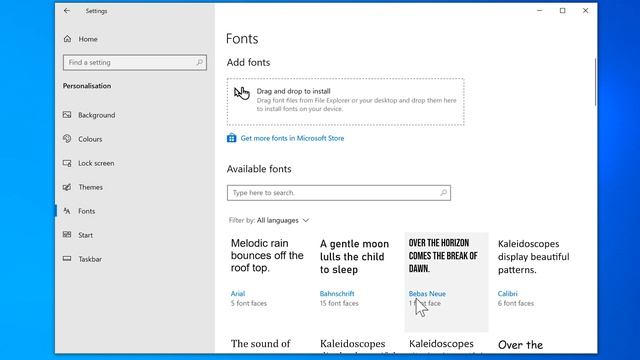
Task: Open the Home icon in sidebar
Action: pyautogui.click(x=67, y=39)
